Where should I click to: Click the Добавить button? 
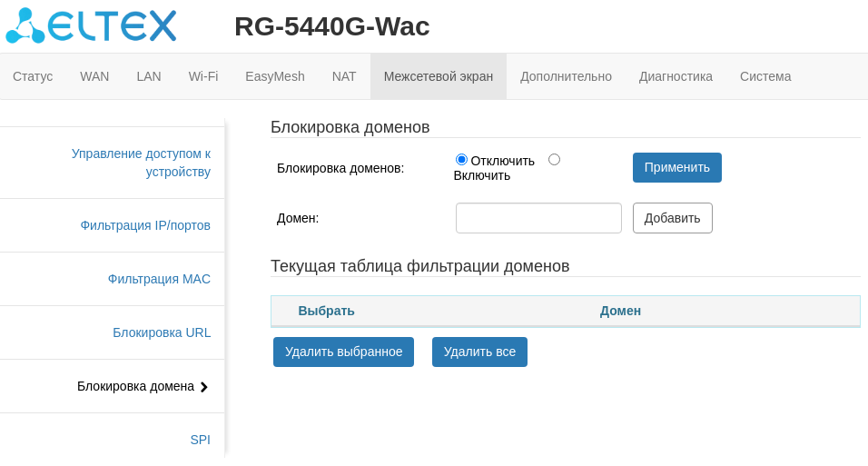click(672, 218)
